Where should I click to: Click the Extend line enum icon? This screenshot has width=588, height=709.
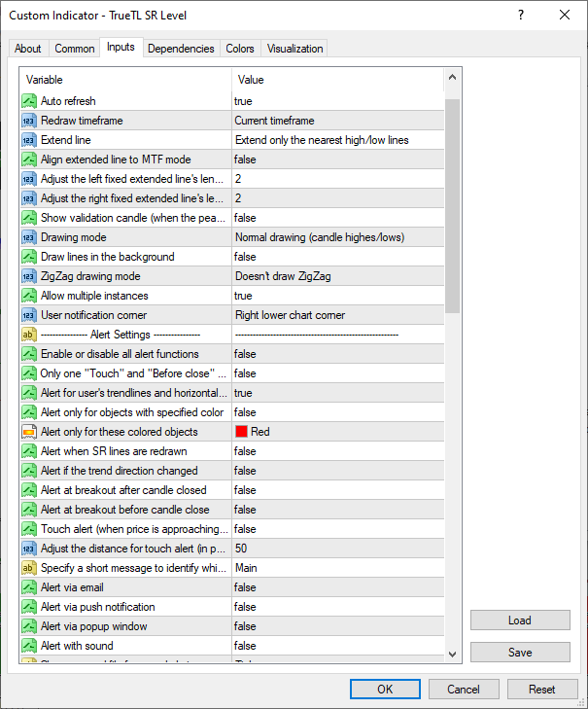coord(29,140)
